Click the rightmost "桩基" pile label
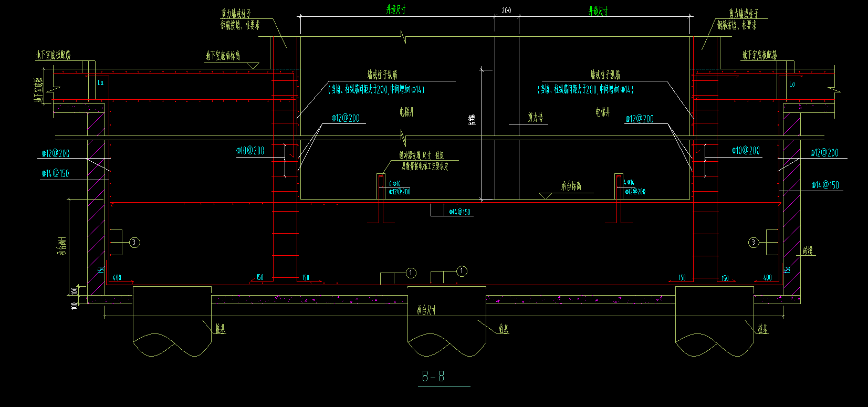868x407 pixels. click(762, 330)
